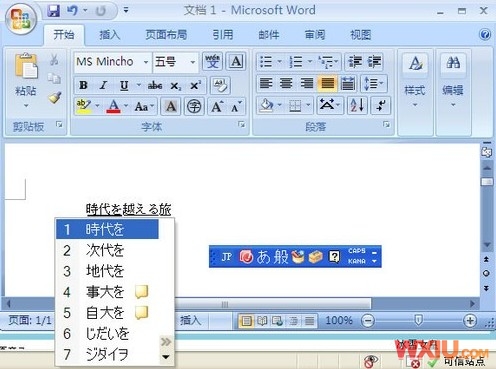
Task: Align text right
Action: [307, 83]
